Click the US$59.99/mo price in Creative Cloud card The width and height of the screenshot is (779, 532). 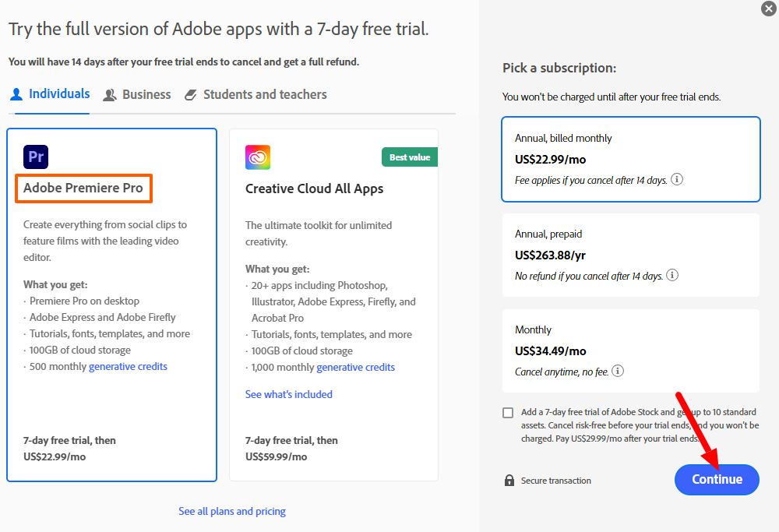[x=277, y=456]
